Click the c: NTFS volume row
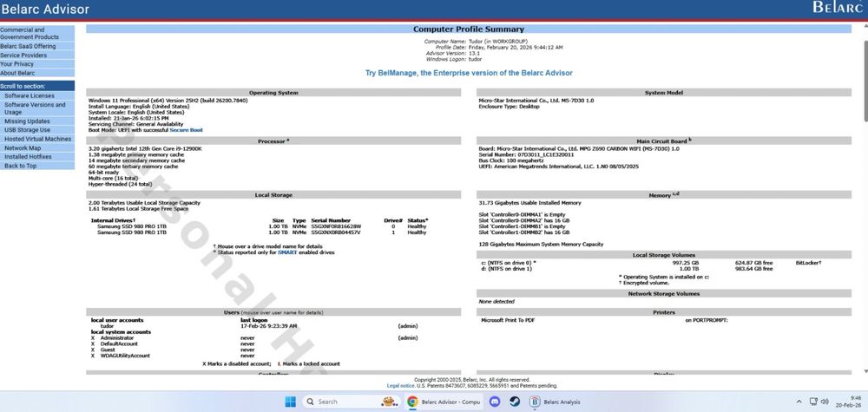Viewport: 868px width, 412px height. click(652, 263)
